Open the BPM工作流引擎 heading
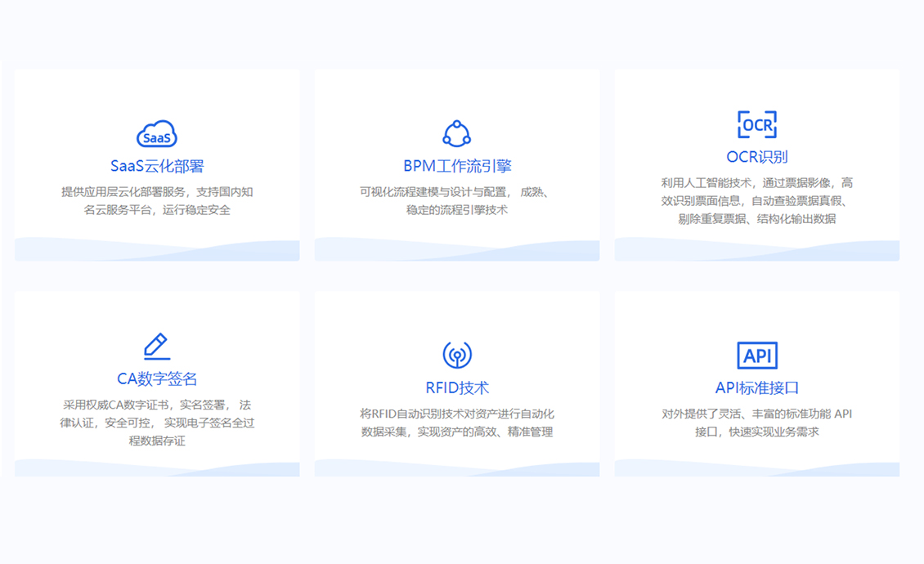Image resolution: width=924 pixels, height=564 pixels. [x=457, y=166]
